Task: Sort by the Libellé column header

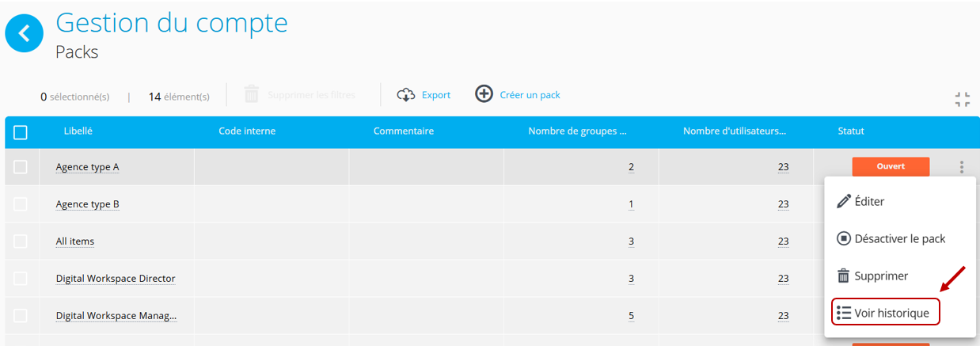Action: (x=78, y=131)
